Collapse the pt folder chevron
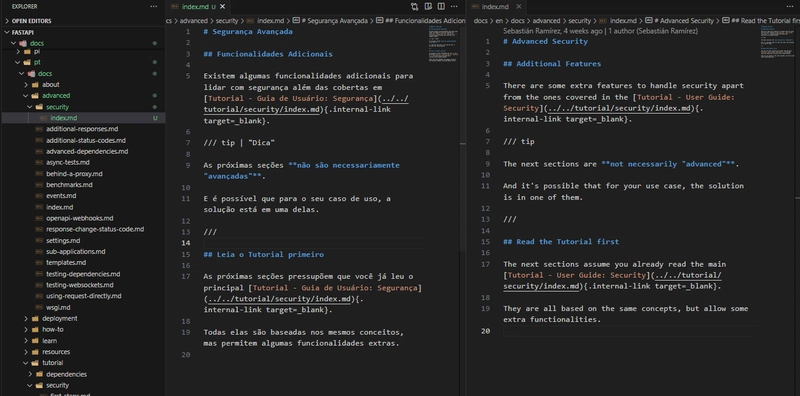This screenshot has width=800, height=396. tap(18, 62)
